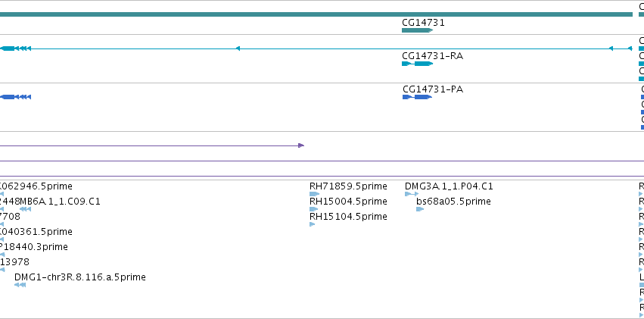
Task: Select the CG14731-RA transcript glyph
Action: 417,64
